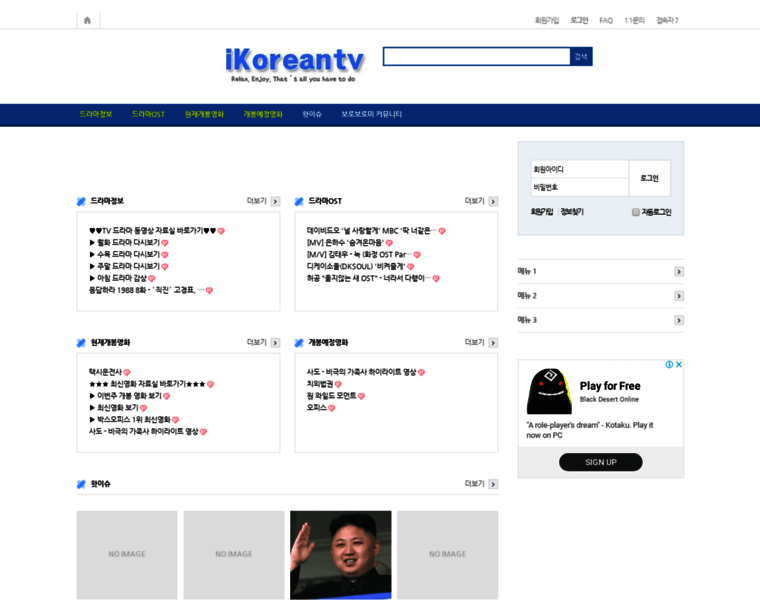The height and width of the screenshot is (600, 760).
Task: Open 더보기 arrow for 드라마OST section
Action: (x=493, y=201)
